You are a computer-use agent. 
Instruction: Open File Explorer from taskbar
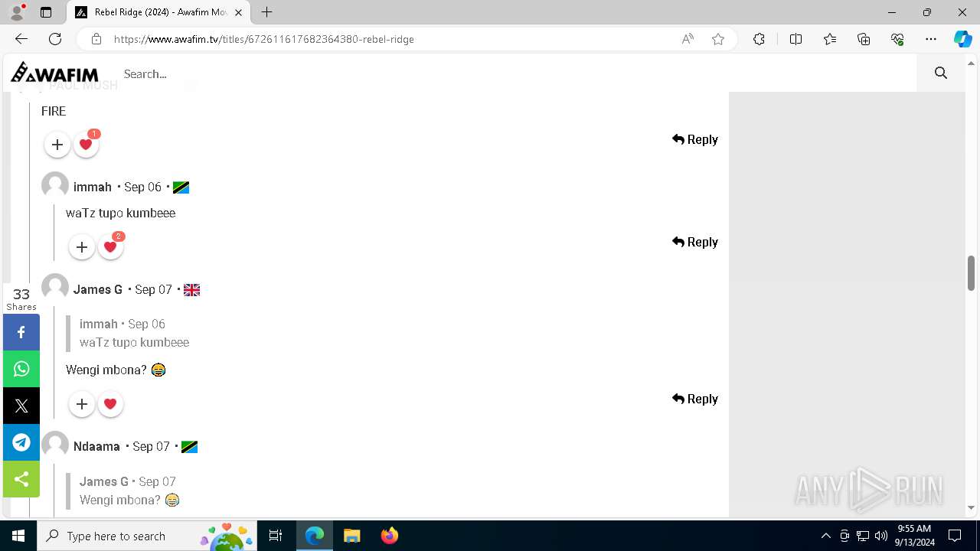(x=351, y=536)
